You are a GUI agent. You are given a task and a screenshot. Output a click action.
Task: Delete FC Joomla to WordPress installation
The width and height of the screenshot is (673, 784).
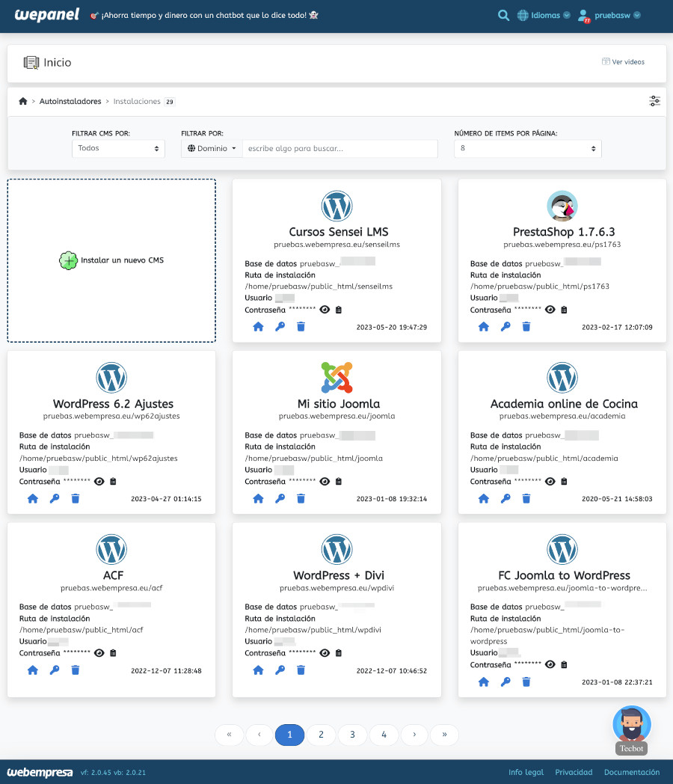[x=526, y=682]
